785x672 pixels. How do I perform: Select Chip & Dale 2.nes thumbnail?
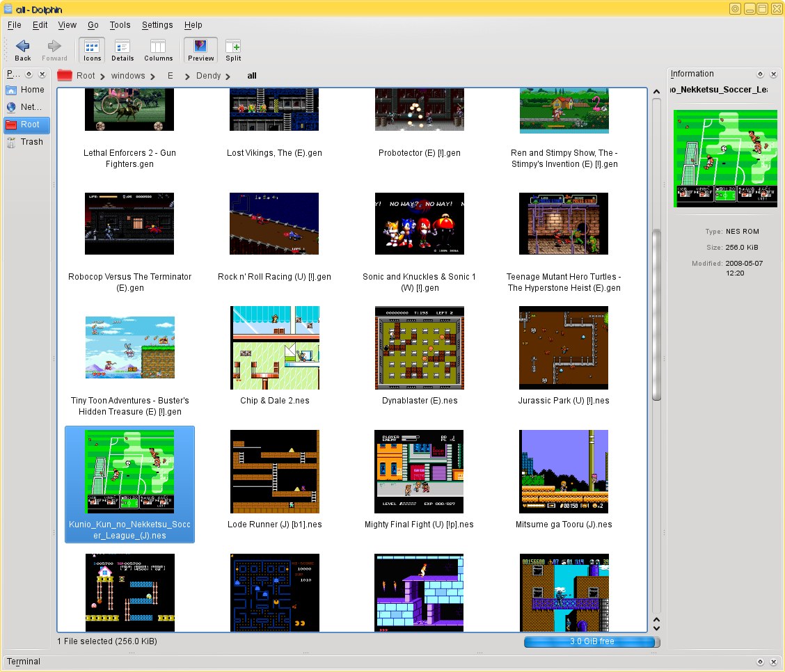coord(275,348)
